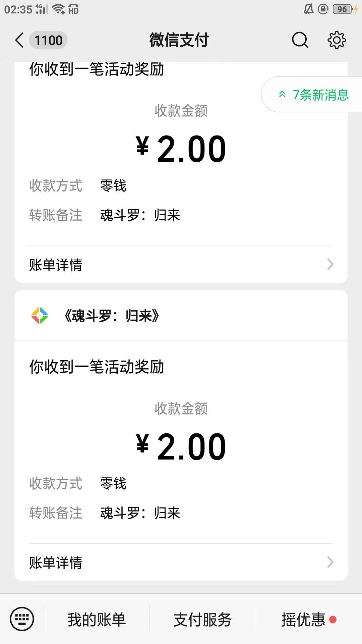Switch to keyboard input icon
Image resolution: width=362 pixels, height=644 pixels.
point(22,619)
